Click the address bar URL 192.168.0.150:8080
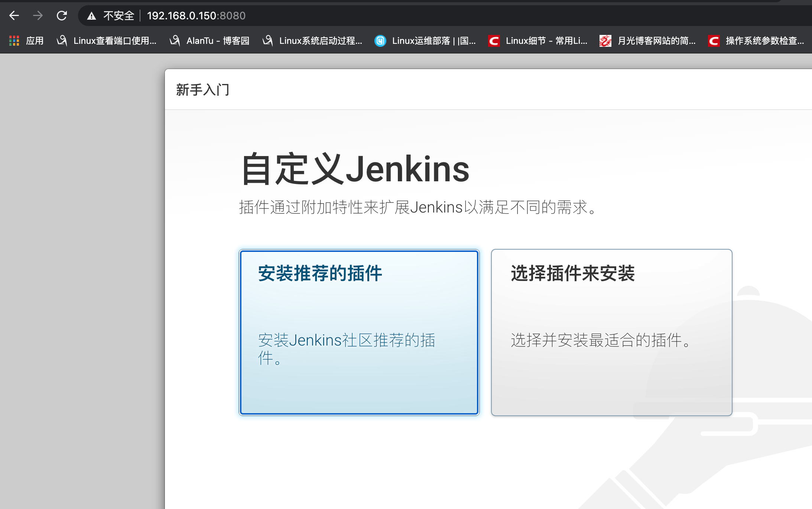 (196, 16)
